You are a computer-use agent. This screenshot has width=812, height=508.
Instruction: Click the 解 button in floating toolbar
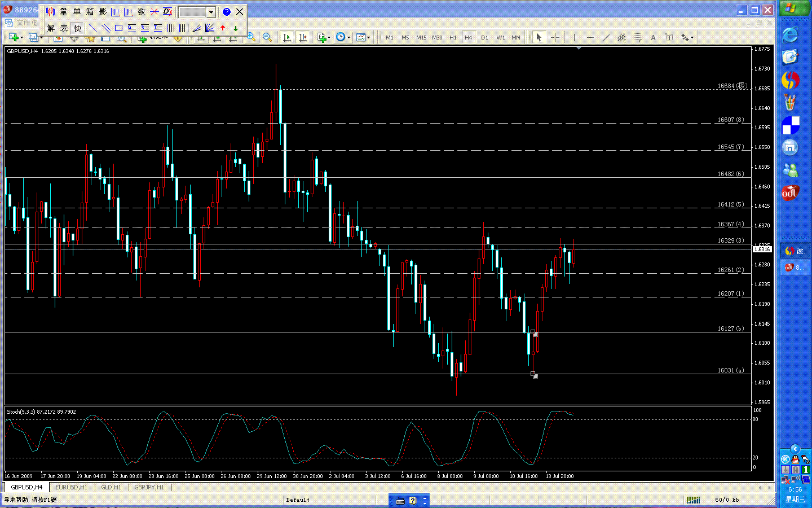(51, 28)
